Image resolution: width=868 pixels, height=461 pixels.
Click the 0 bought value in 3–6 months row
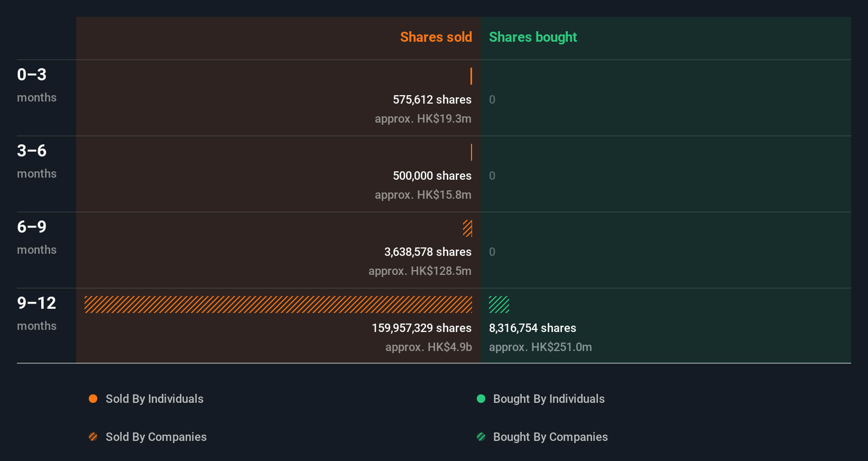pyautogui.click(x=492, y=176)
